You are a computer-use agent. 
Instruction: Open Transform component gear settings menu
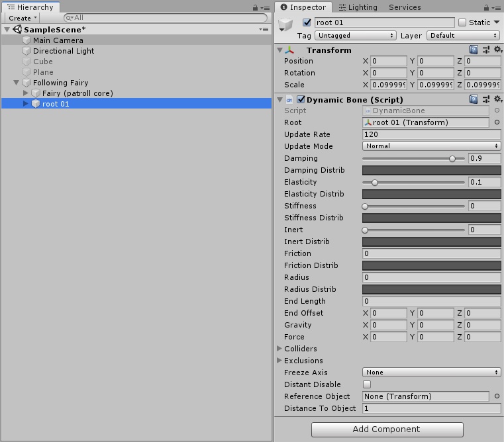click(498, 50)
